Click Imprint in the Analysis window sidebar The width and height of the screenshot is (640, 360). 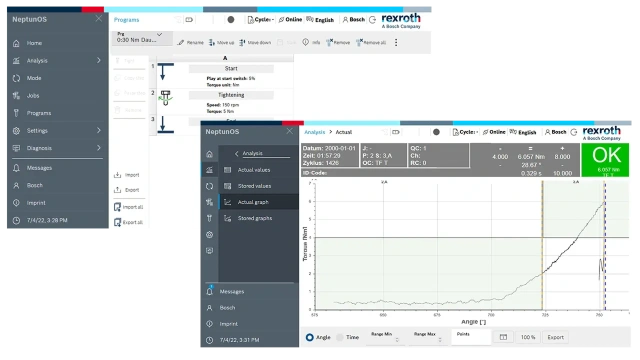(229, 324)
